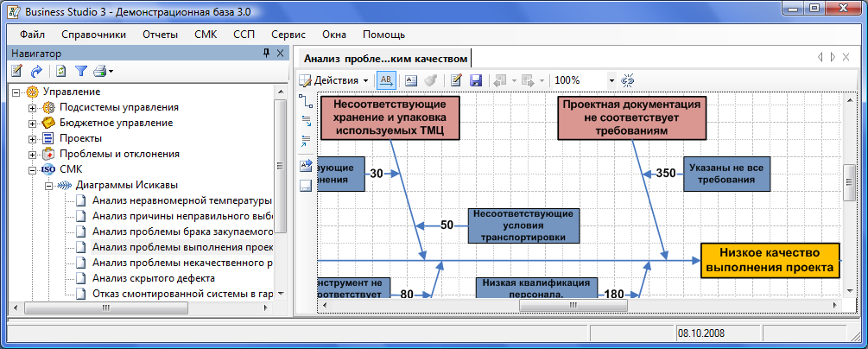Click the yellow Низкое качество выполнения проекта box
The image size is (868, 349).
tap(770, 259)
